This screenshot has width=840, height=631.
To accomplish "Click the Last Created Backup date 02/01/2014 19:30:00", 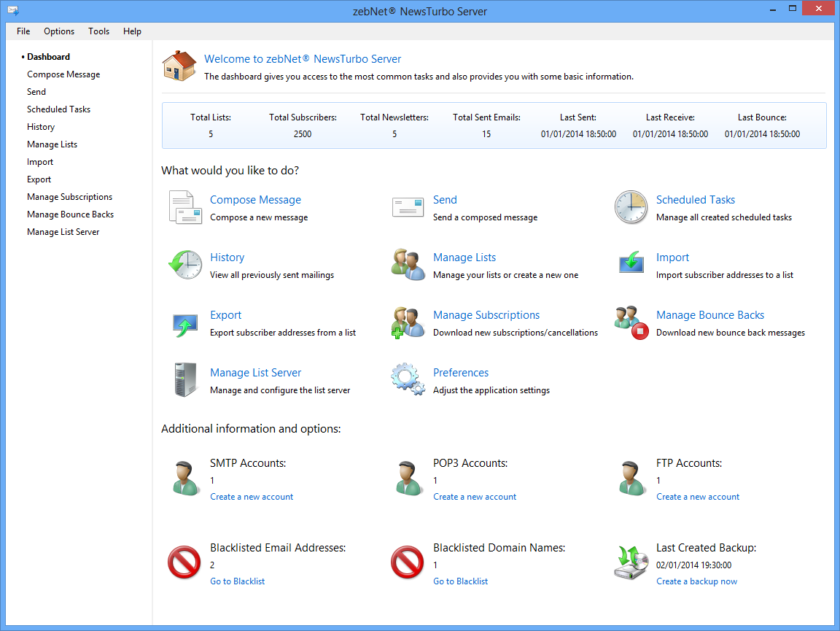I will click(693, 565).
